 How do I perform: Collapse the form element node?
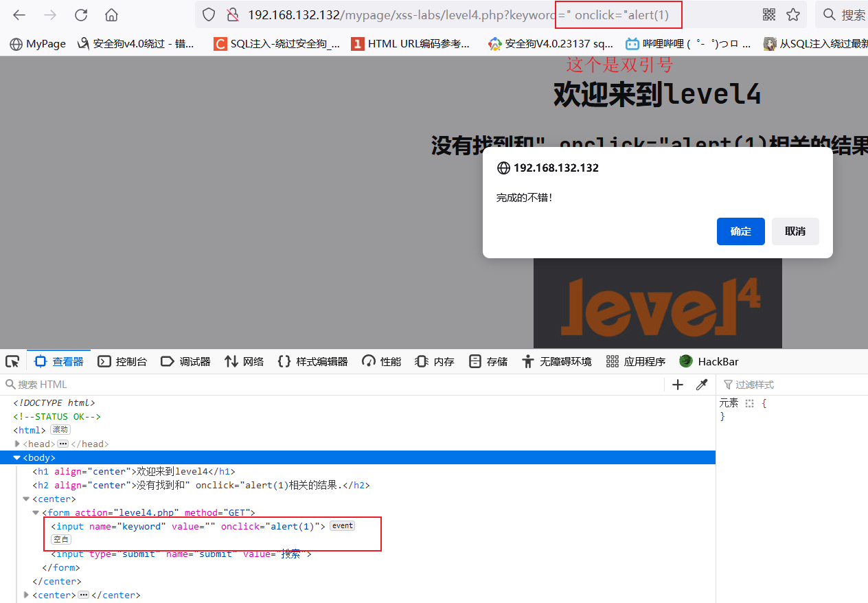[x=35, y=512]
